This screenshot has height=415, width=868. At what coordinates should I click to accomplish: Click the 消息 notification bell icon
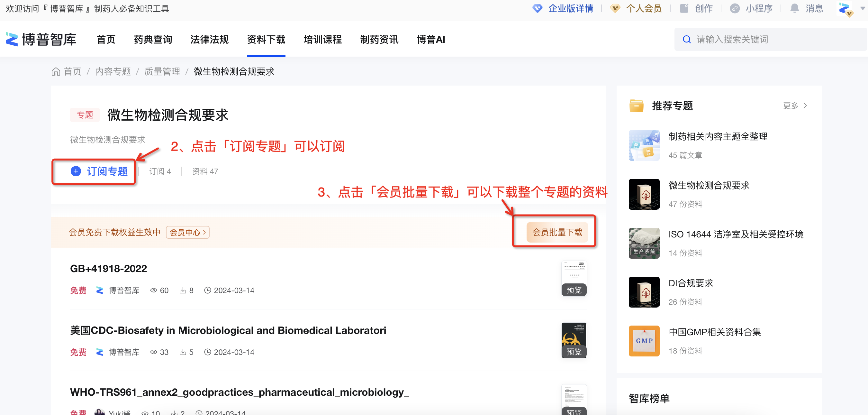click(x=795, y=8)
